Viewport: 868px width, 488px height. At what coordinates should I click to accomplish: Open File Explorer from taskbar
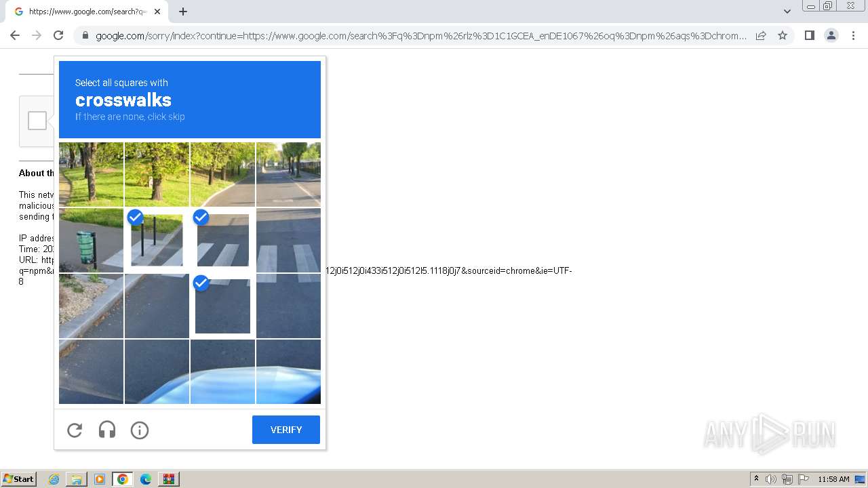coord(77,479)
